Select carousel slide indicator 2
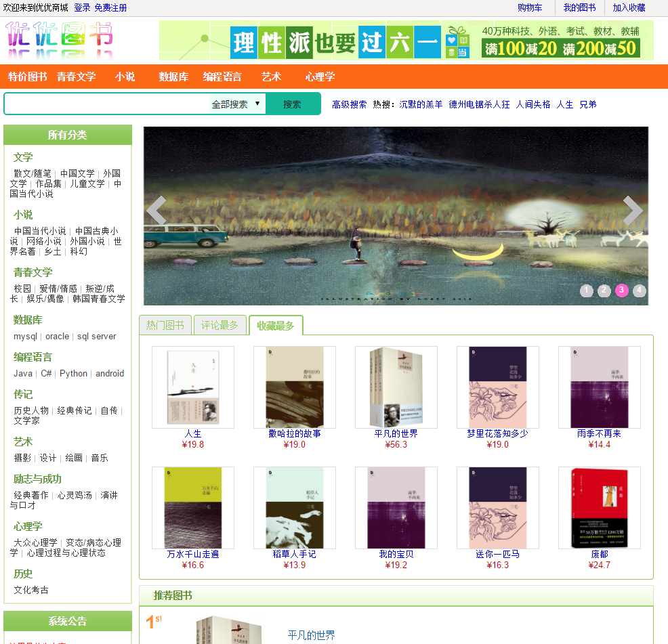Screen dimensions: 668x644 coord(604,291)
